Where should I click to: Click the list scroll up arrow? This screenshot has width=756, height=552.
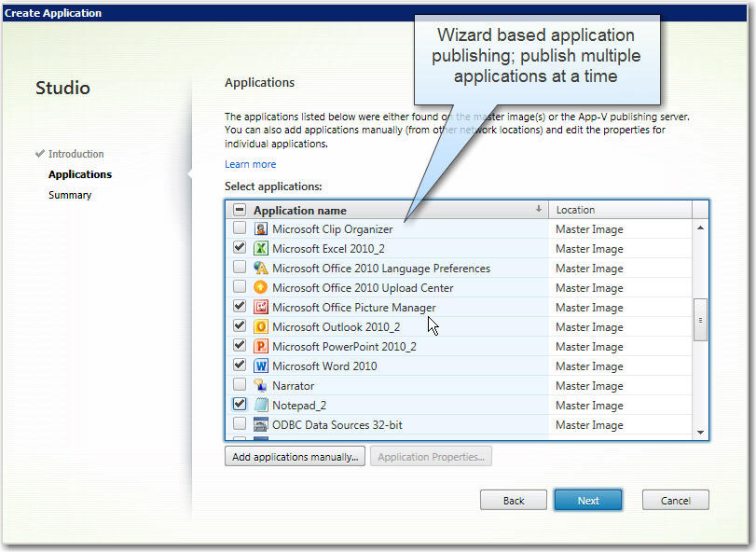tap(701, 228)
